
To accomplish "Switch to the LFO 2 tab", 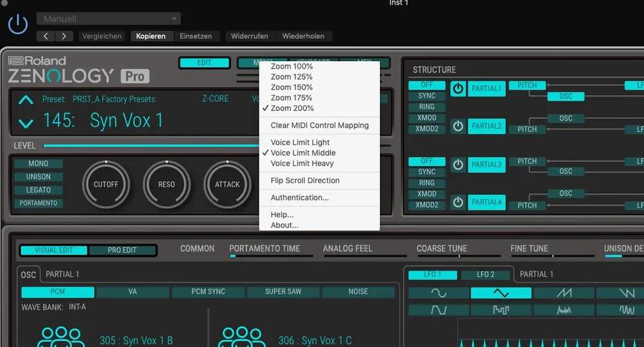I will tap(486, 275).
